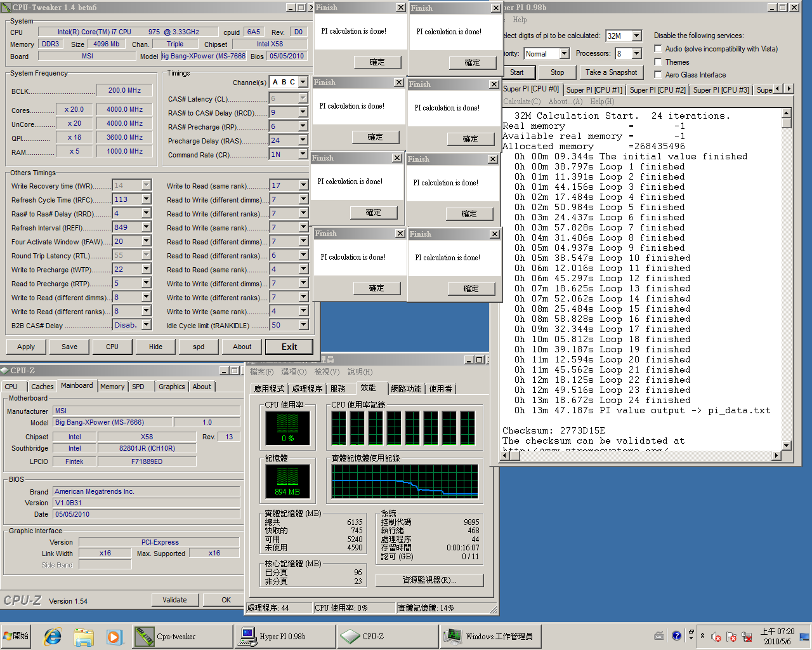Viewport: 812px width, 650px height.
Task: Click the show desktop icon beside the clock
Action: (x=804, y=637)
